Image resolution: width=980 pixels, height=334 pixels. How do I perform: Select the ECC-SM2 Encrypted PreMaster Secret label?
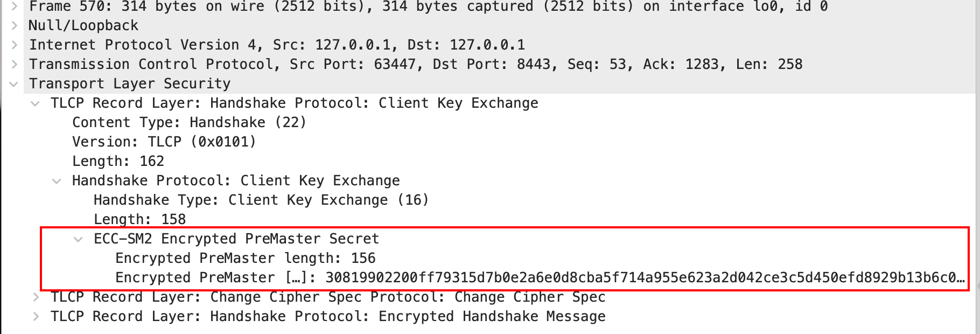tap(236, 239)
